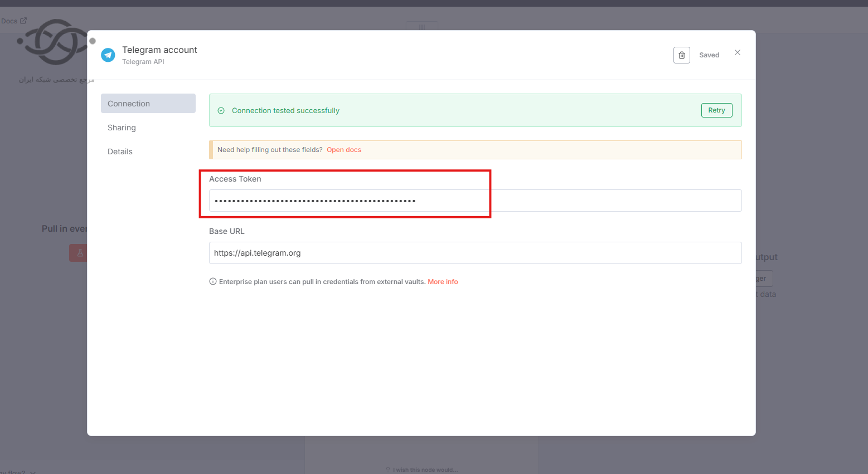Click the Telegram logo icon
Screen dimensions: 868x474
click(108, 55)
